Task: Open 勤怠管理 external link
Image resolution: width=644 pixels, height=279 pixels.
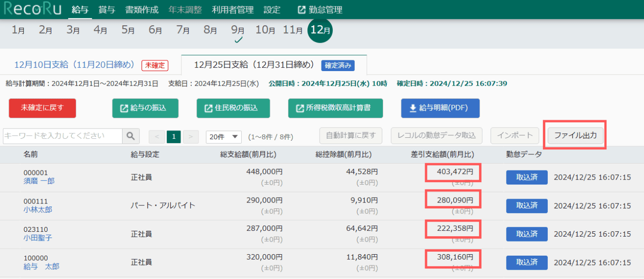Action: tap(320, 10)
